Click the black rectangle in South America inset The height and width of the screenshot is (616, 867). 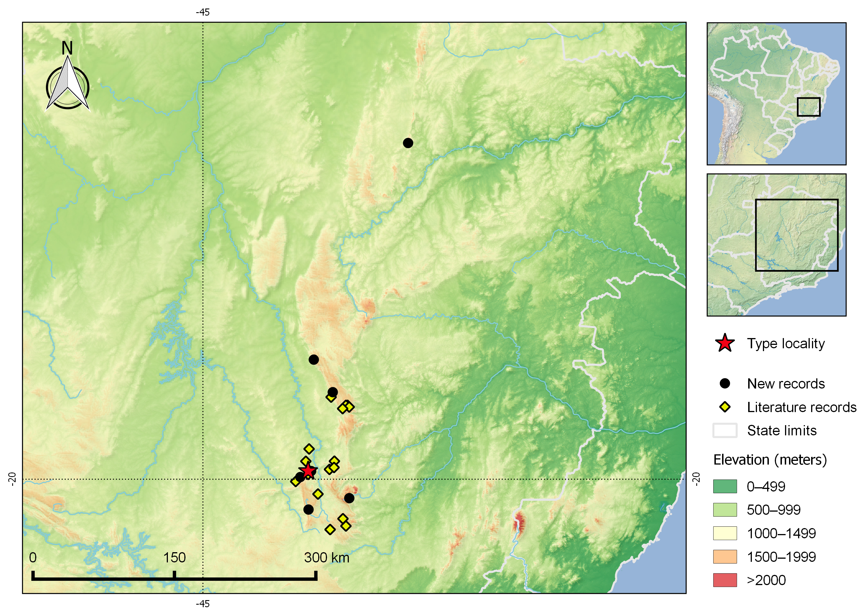808,107
